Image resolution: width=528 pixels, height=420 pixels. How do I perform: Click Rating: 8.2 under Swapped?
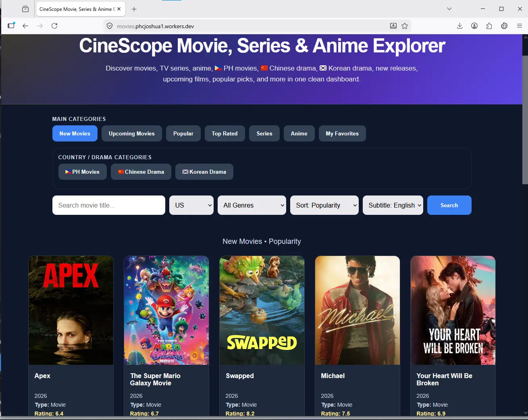pyautogui.click(x=240, y=414)
